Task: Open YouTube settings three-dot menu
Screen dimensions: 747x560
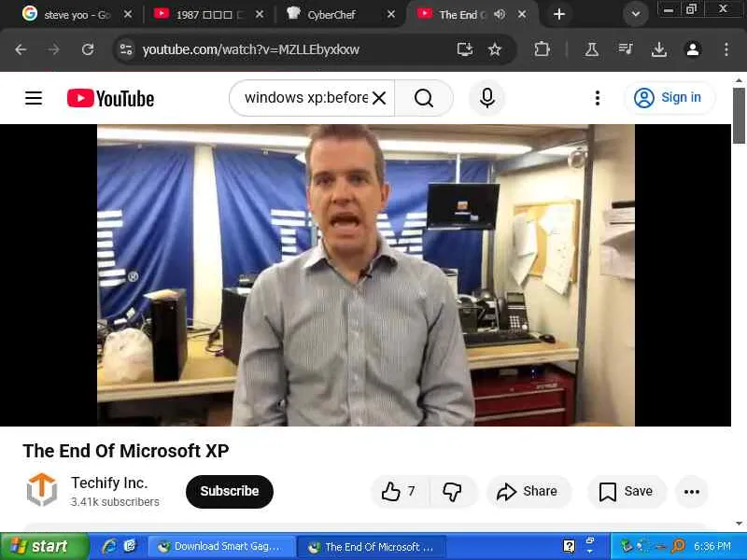Action: point(598,98)
